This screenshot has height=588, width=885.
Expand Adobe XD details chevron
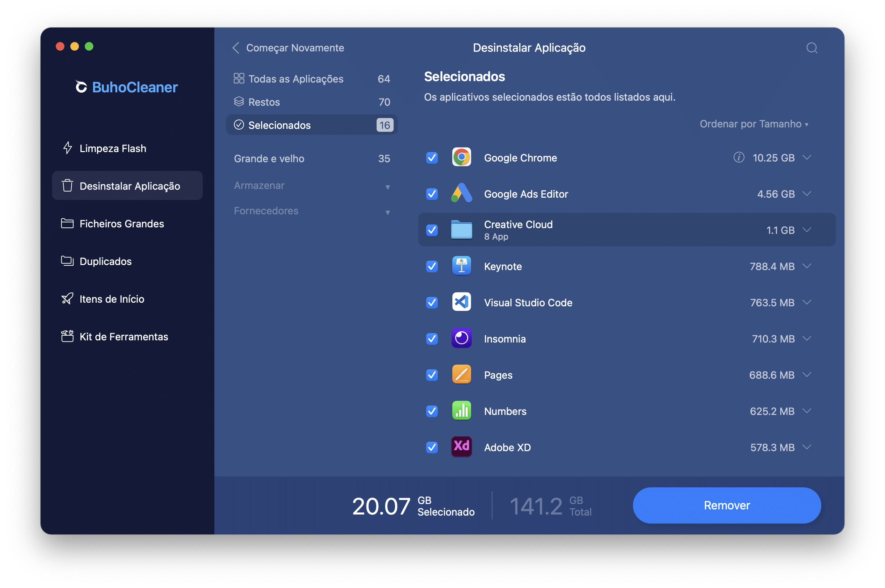pos(807,447)
